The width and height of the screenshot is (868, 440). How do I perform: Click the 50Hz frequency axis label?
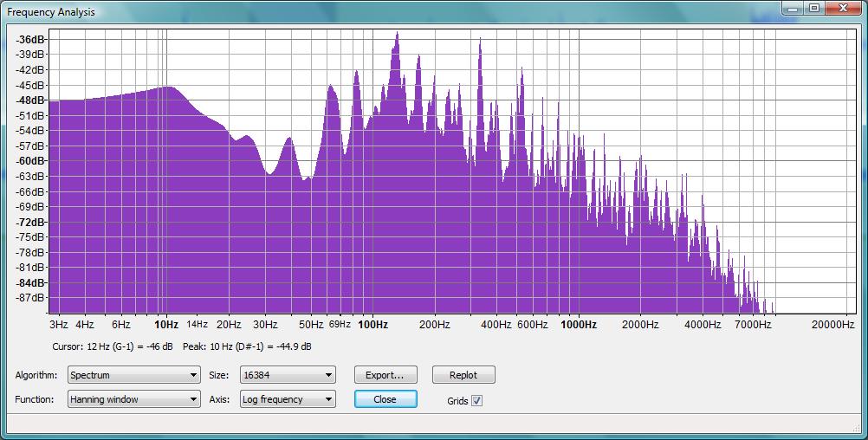311,325
